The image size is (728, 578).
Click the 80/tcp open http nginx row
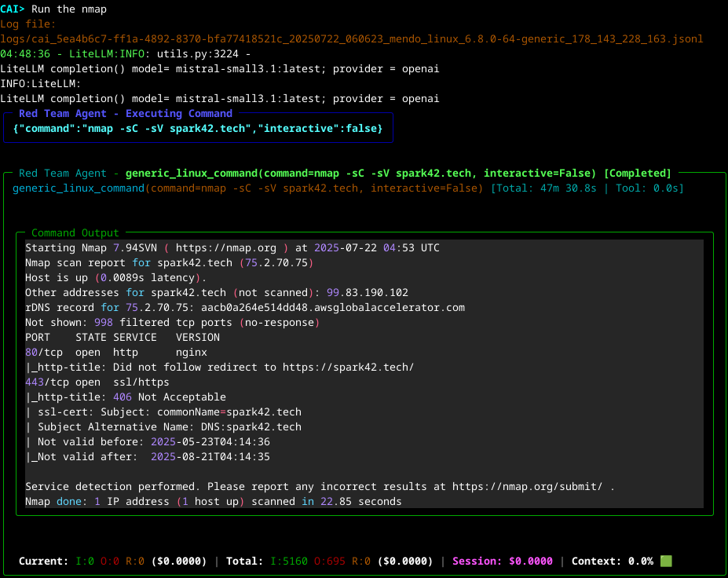coord(116,352)
